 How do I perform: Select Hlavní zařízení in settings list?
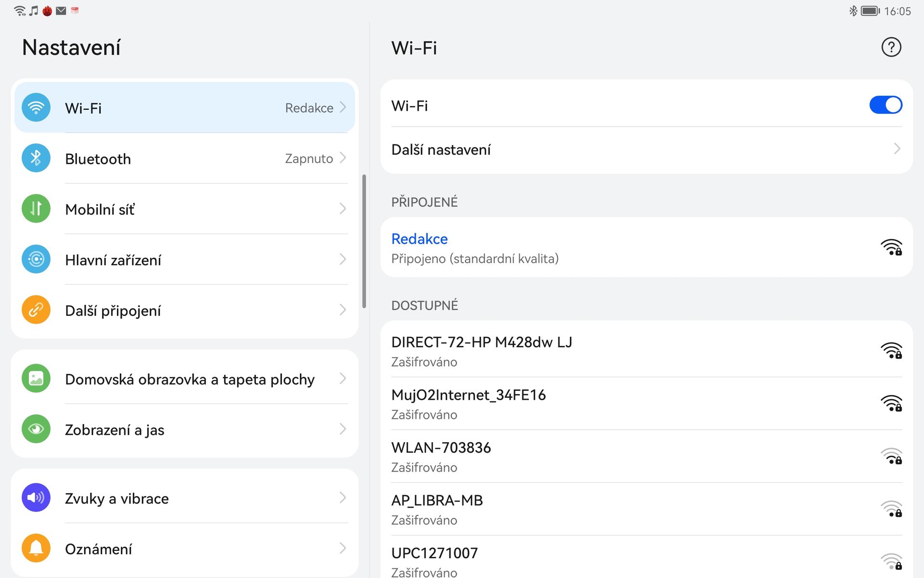pos(185,259)
